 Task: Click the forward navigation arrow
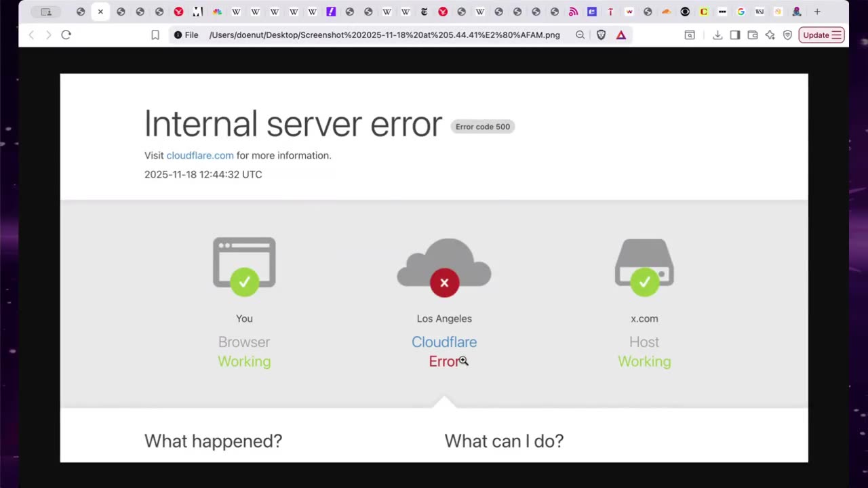tap(48, 35)
